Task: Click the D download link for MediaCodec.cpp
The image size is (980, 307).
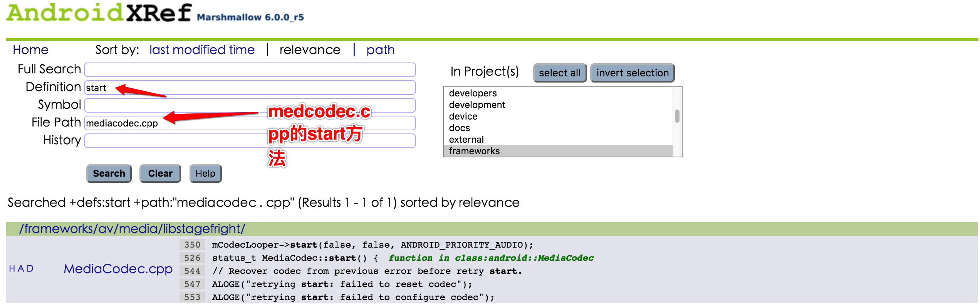Action: pos(30,268)
